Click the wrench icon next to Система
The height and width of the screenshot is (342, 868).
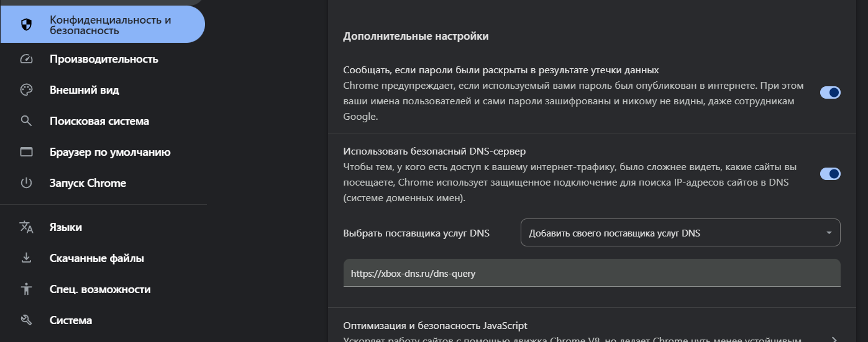coord(26,320)
